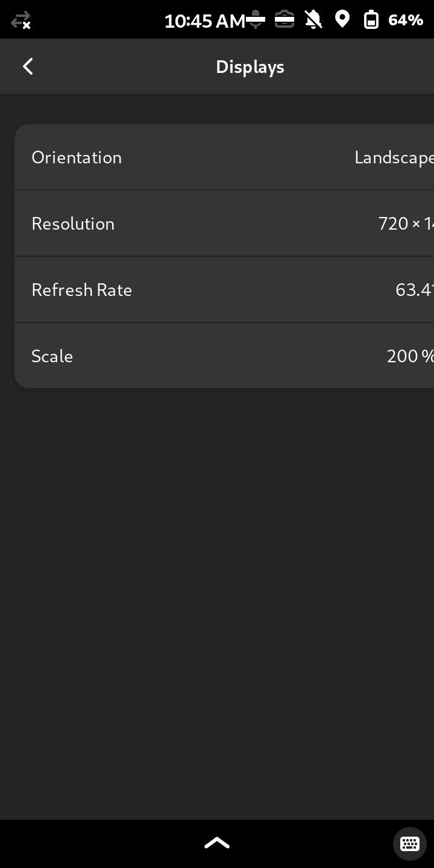Tap the 200 % scale value

[x=410, y=356]
